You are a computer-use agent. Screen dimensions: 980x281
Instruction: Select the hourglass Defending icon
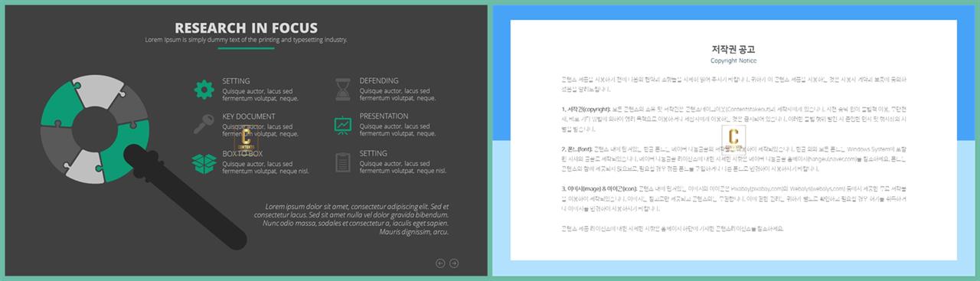point(342,90)
